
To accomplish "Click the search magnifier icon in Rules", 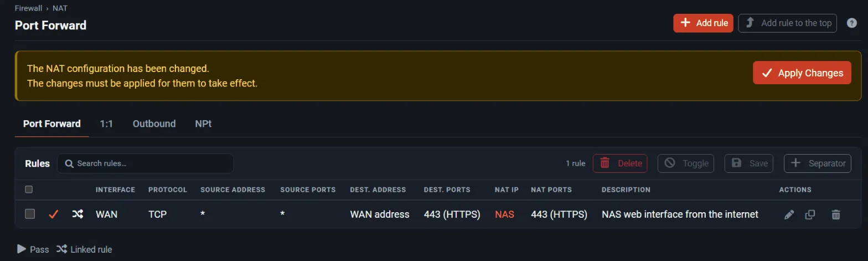I will (x=69, y=163).
